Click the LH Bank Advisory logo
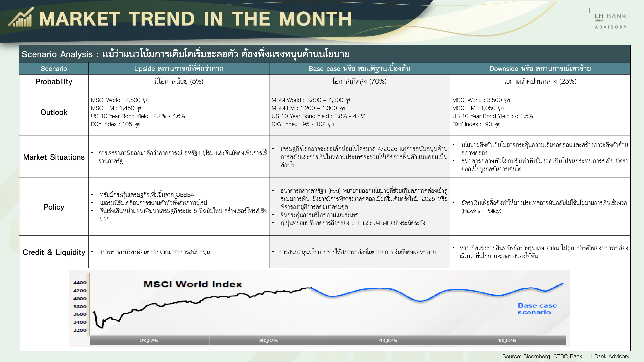644x362 pixels. pyautogui.click(x=610, y=21)
